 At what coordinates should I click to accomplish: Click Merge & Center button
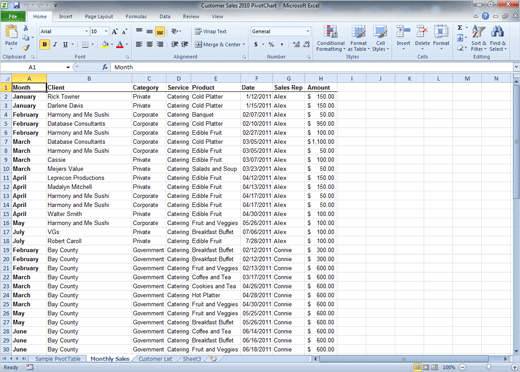point(220,44)
